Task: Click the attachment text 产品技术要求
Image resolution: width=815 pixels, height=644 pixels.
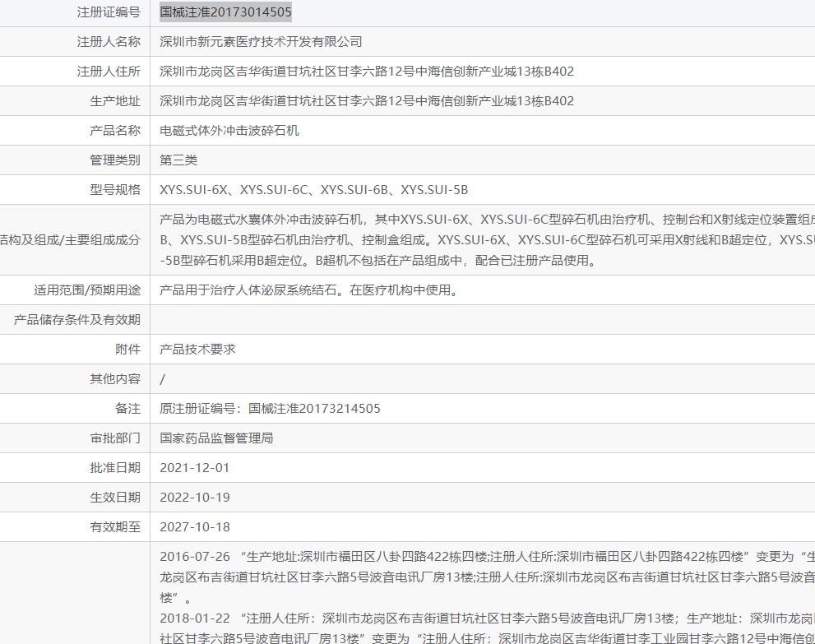Action: point(197,350)
